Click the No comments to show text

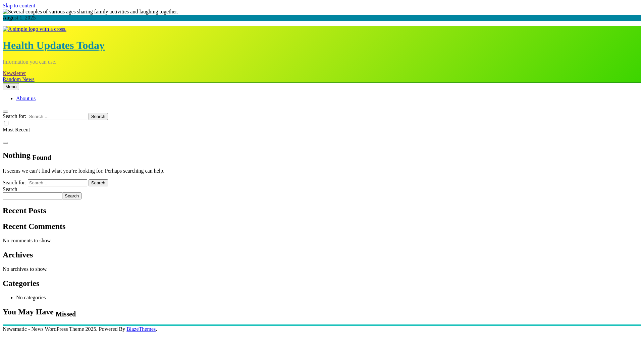pyautogui.click(x=27, y=240)
